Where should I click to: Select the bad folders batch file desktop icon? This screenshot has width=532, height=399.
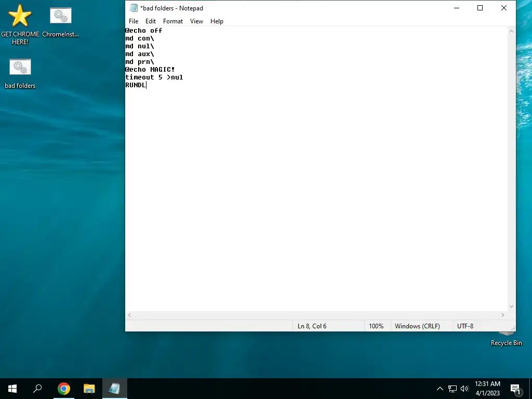click(x=20, y=74)
